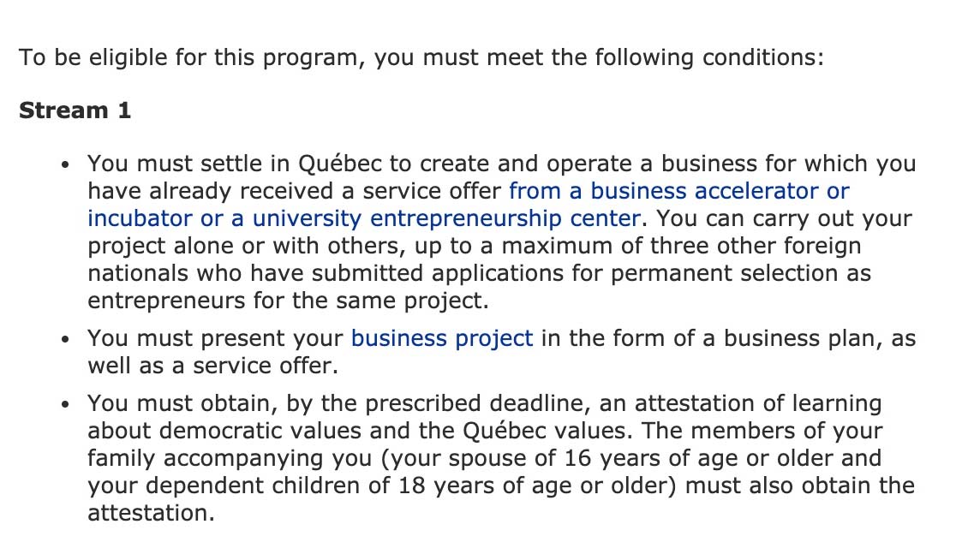
Task: Open the "business project" link
Action: pos(442,338)
